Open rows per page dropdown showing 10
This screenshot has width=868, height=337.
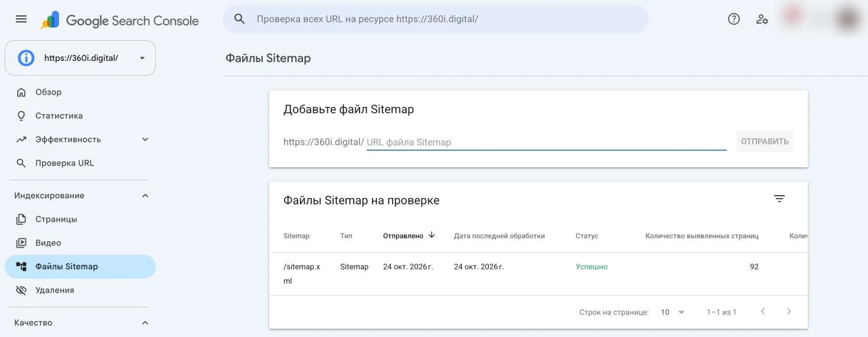pos(673,312)
